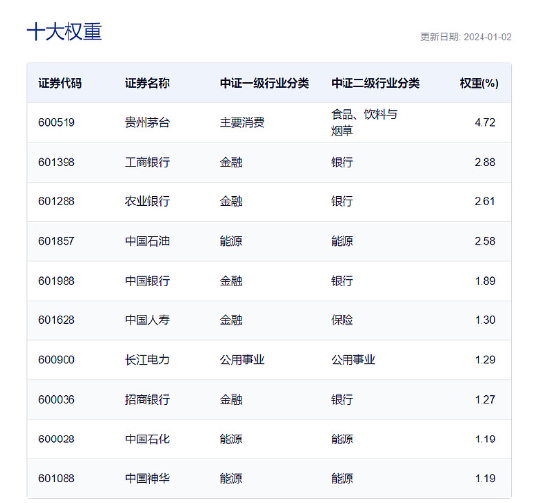Click the update date 2024-01-02 text
This screenshot has height=503, width=550.
(487, 37)
